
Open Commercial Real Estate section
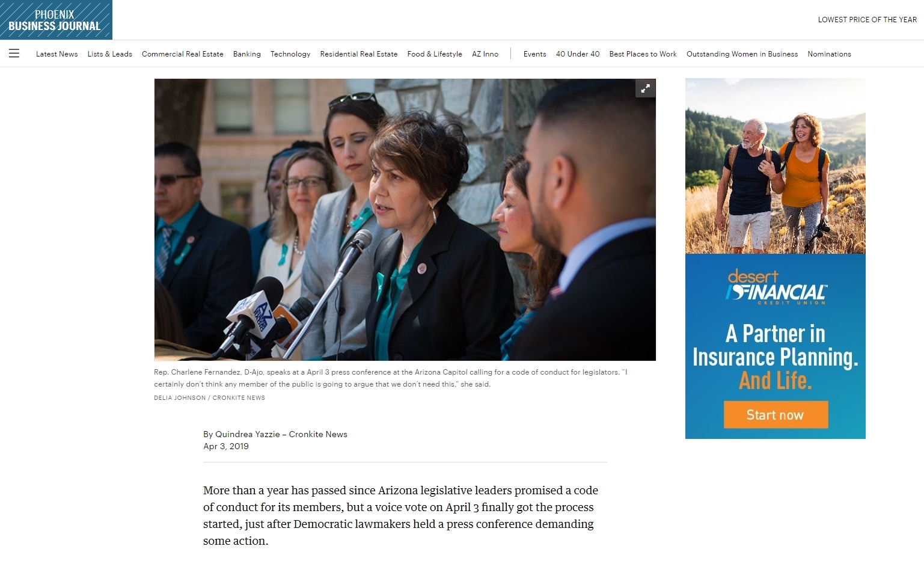coord(182,54)
